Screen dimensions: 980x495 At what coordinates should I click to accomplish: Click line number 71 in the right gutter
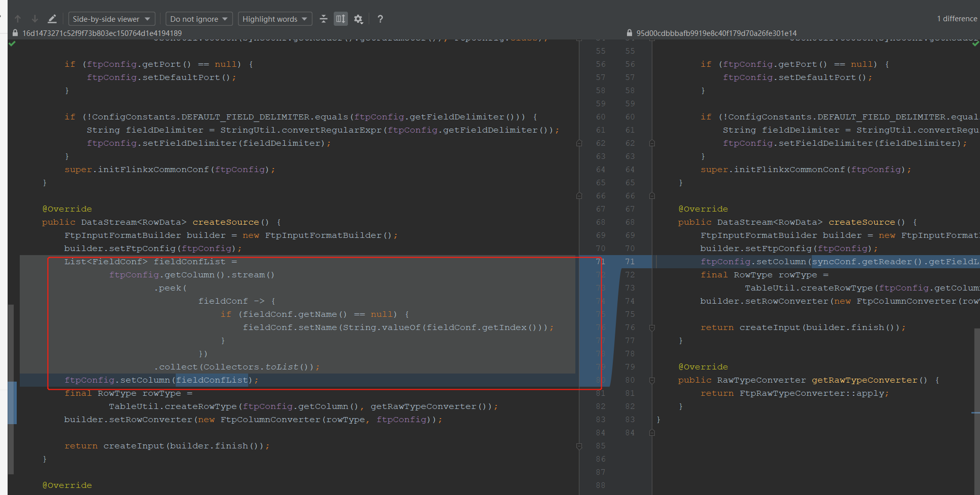point(630,262)
